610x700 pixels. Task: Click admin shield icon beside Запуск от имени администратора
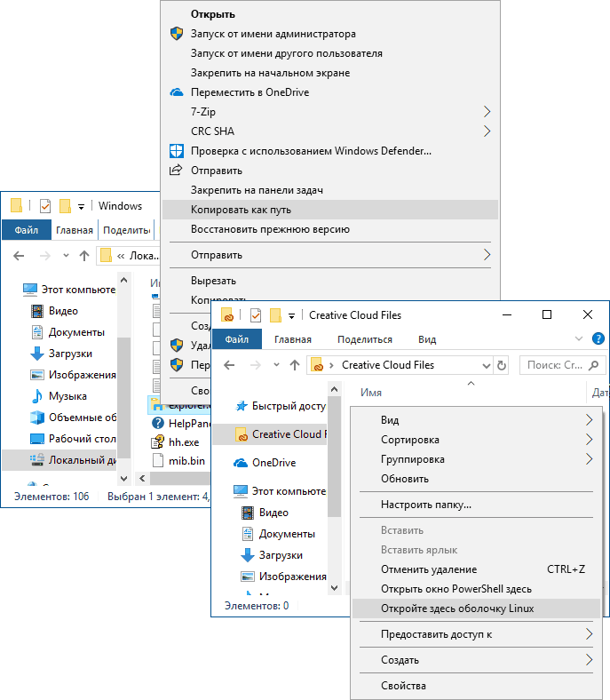(177, 34)
